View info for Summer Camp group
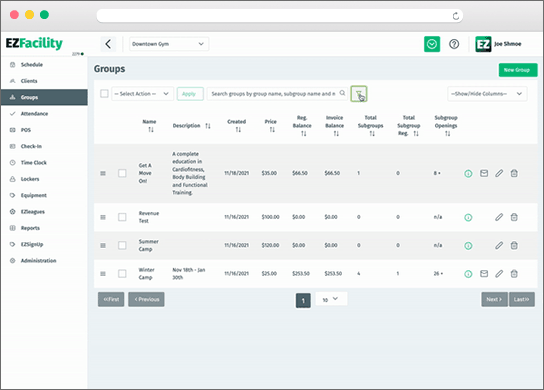Screen dimensions: 544x390 tap(468, 246)
